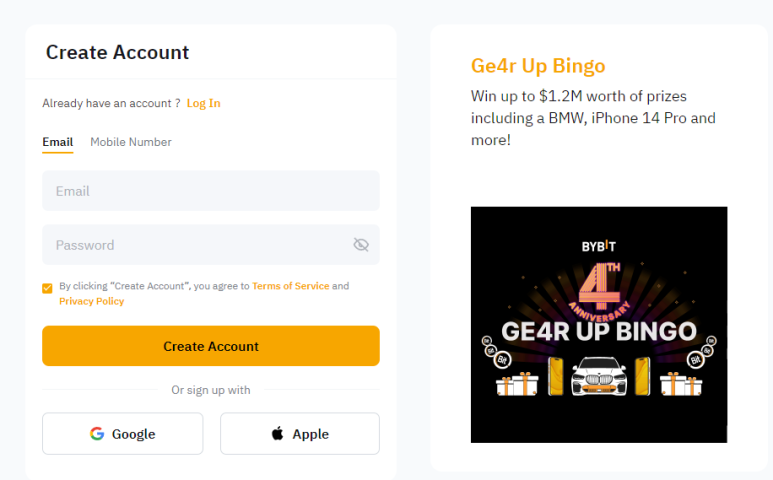The height and width of the screenshot is (480, 773).
Task: Click the GE4R UP BINGO banner text
Action: (x=599, y=330)
